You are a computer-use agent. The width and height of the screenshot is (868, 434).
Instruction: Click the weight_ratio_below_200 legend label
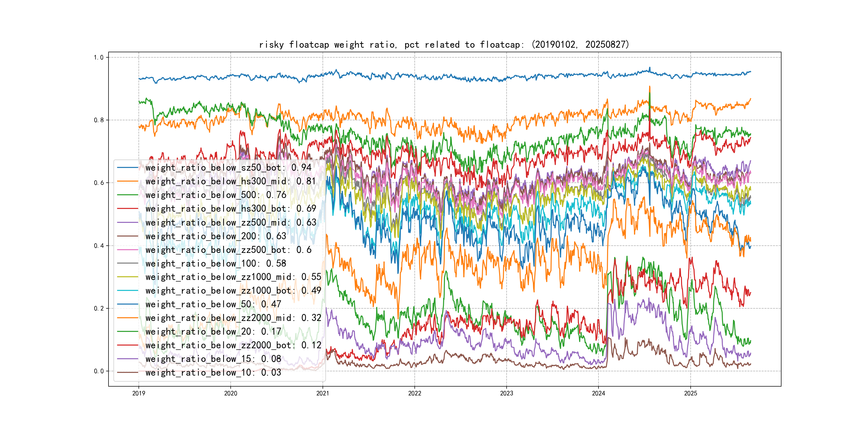tap(216, 236)
